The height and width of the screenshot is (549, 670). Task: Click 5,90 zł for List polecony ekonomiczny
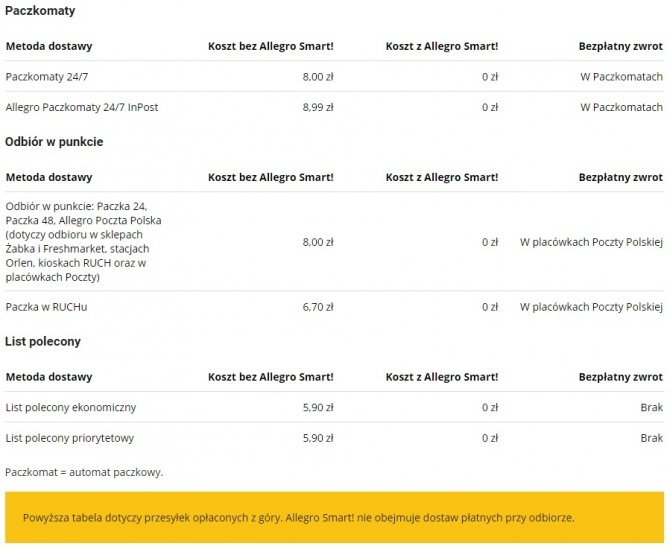click(x=318, y=408)
